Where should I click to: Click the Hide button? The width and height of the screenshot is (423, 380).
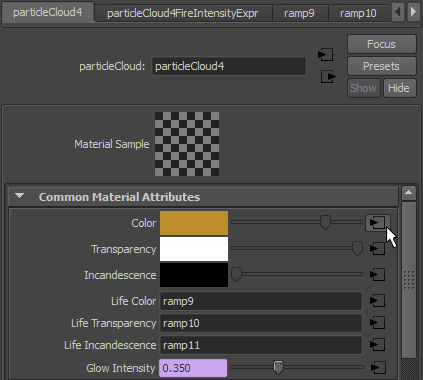(399, 88)
